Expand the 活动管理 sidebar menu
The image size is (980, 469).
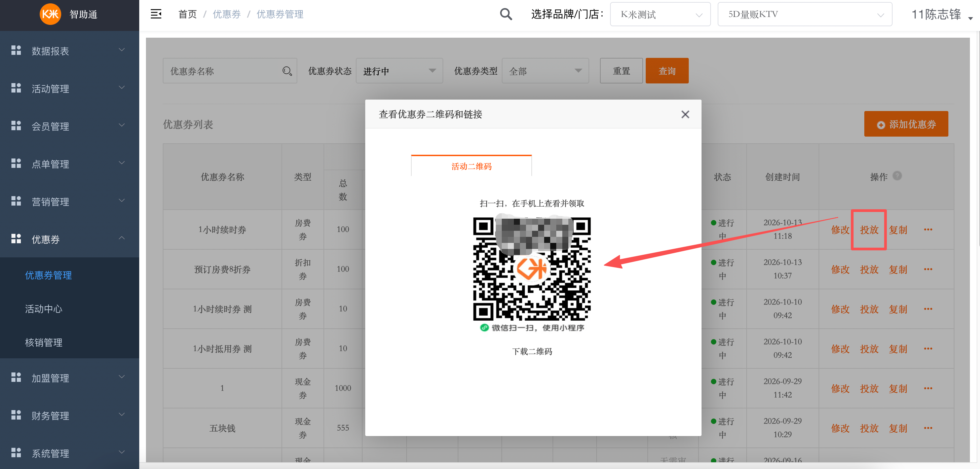[x=69, y=88]
